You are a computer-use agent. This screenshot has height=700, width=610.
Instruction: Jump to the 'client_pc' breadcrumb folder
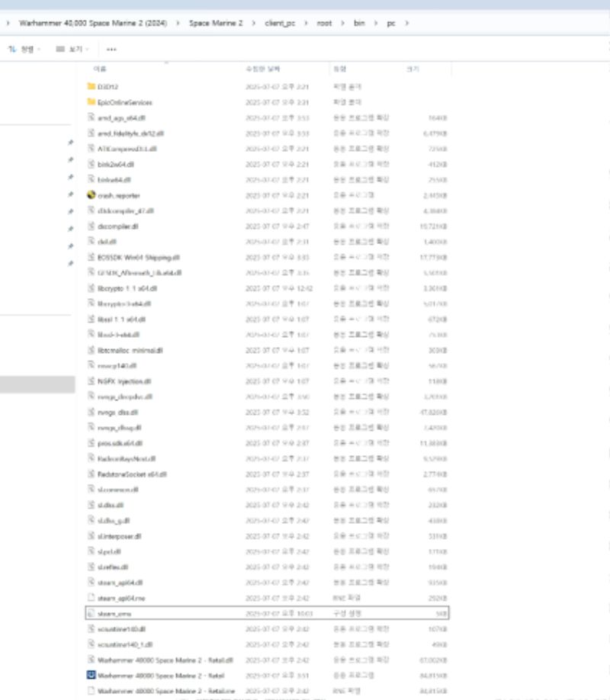[x=280, y=23]
